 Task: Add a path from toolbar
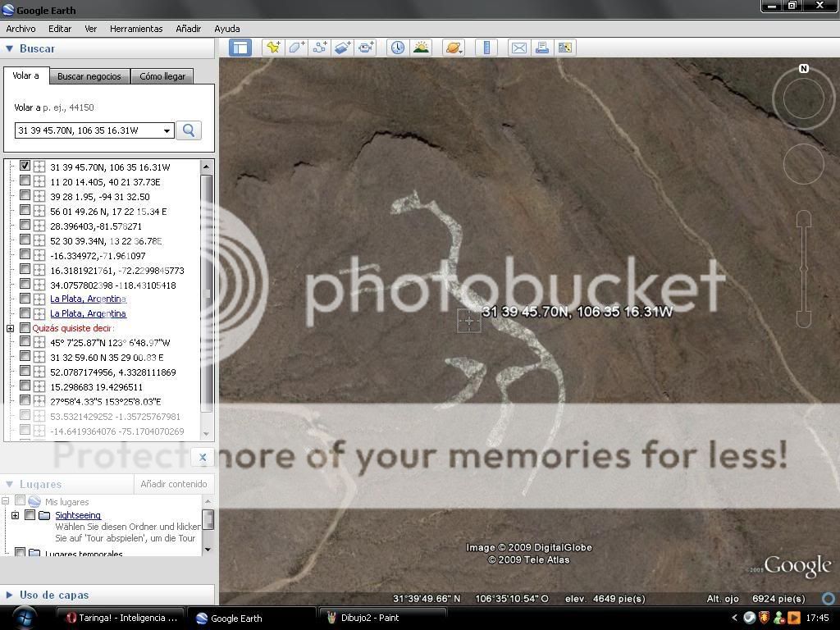click(x=319, y=48)
